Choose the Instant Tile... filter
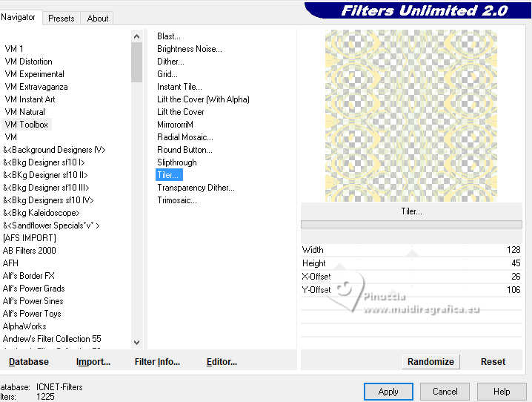This screenshot has width=532, height=402. click(179, 87)
